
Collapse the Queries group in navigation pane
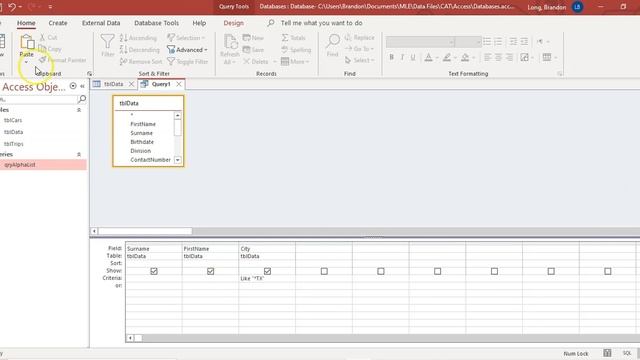(79, 154)
